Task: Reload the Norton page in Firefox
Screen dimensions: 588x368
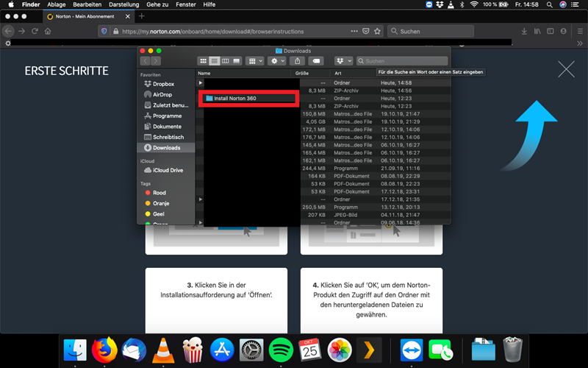Action: coord(35,31)
